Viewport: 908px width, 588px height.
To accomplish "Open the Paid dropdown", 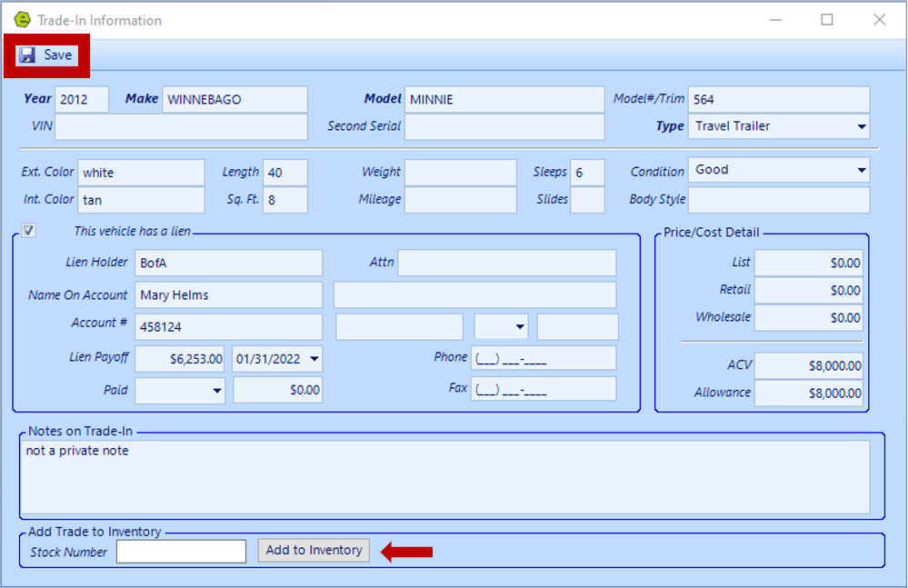I will (216, 390).
